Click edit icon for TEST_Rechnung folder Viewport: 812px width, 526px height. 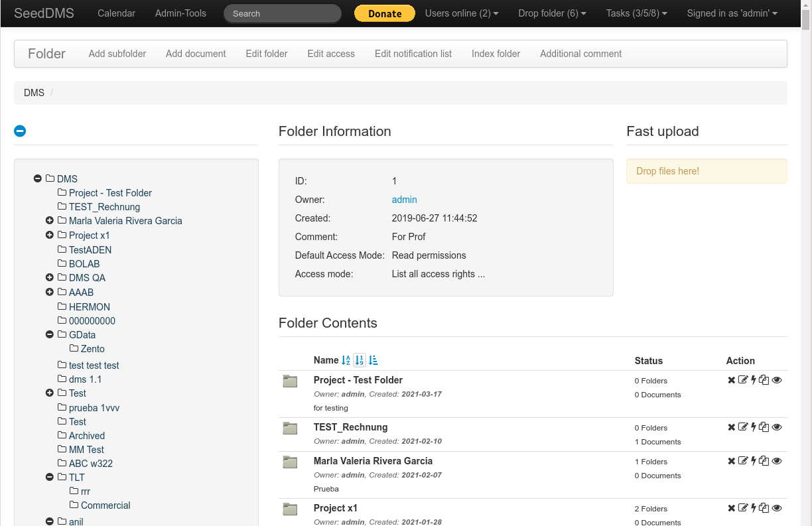click(743, 427)
